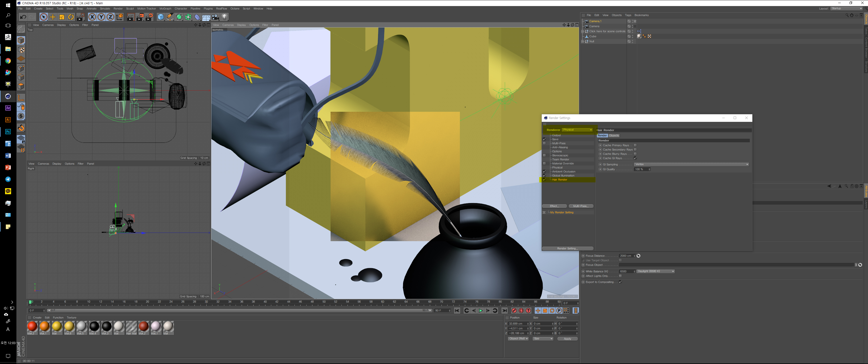Click the red Keyframe Selection question-mark button
The image size is (868, 364).
(x=528, y=311)
